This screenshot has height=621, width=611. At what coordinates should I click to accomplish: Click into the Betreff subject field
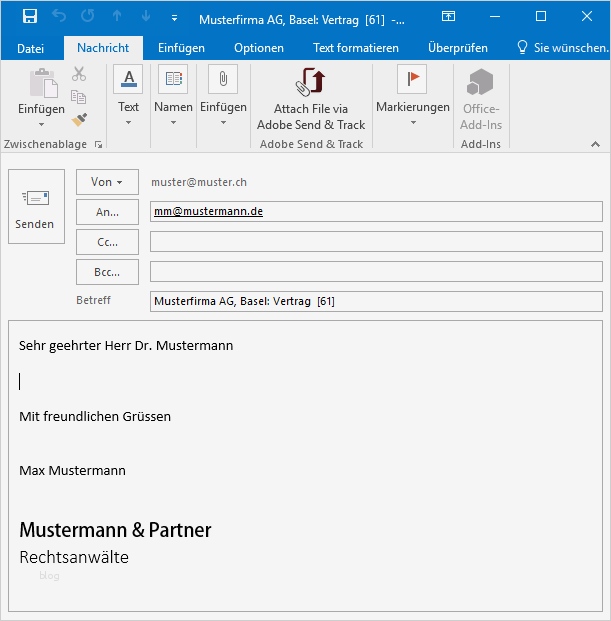[376, 301]
